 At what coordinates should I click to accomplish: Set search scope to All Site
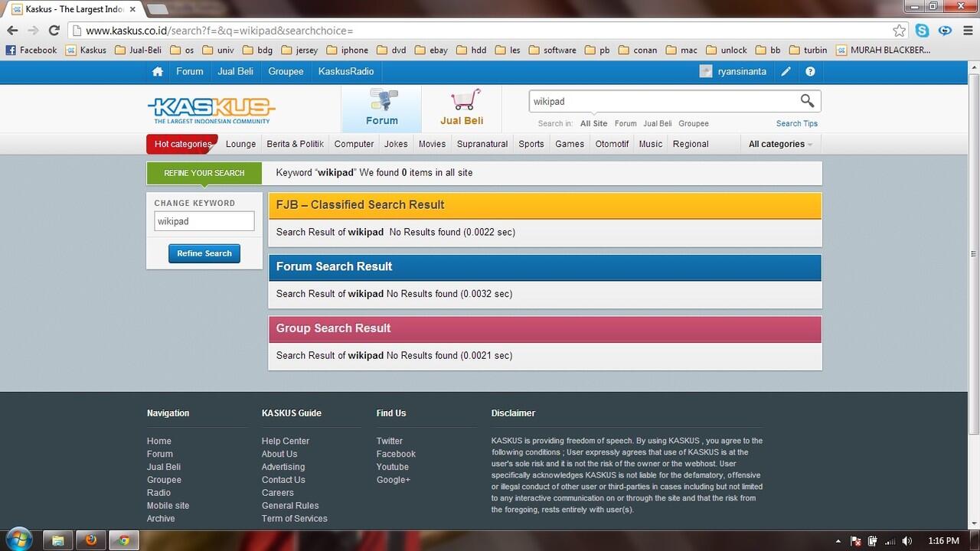593,123
